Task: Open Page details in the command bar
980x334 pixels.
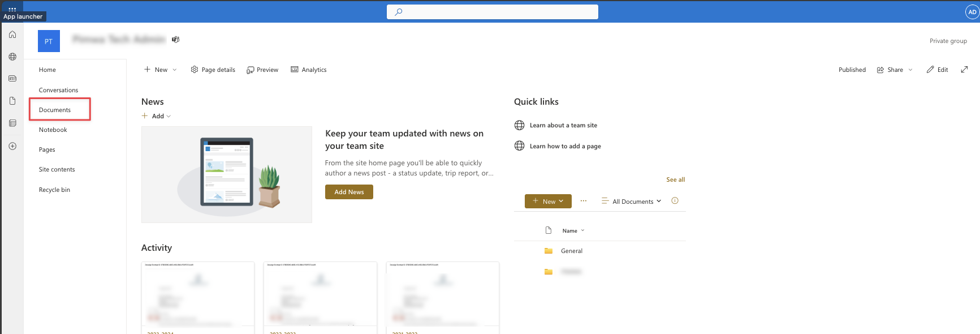Action: 213,70
